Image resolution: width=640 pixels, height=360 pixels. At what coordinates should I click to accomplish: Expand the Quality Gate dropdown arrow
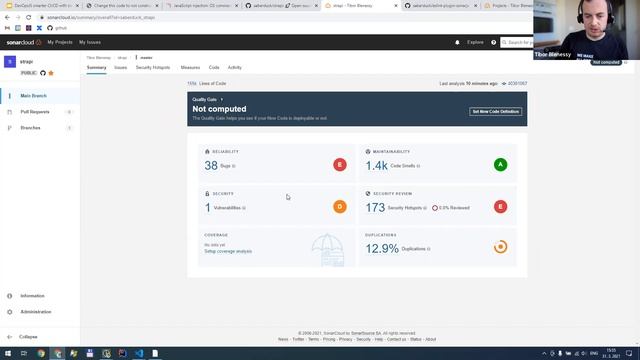click(222, 100)
